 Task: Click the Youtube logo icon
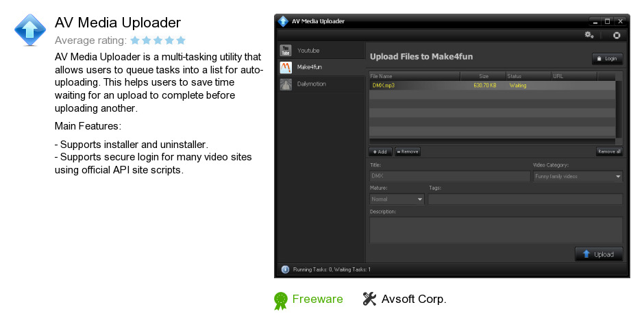pos(286,51)
